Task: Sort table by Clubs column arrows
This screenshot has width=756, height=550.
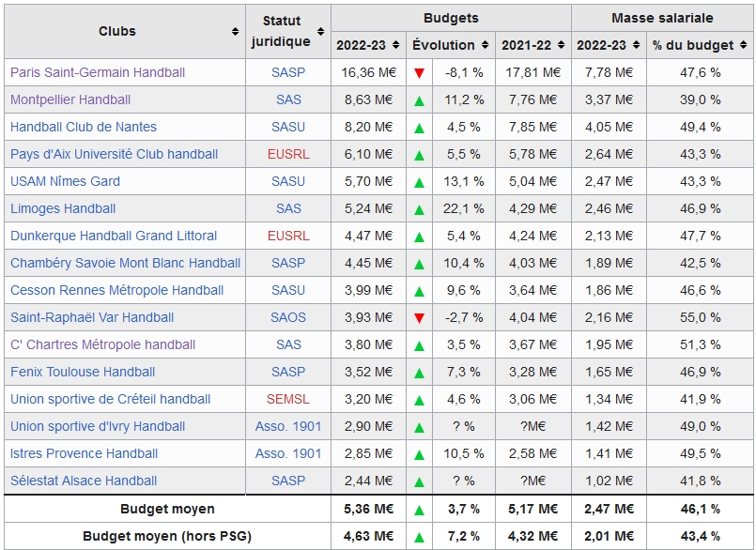Action: coord(235,32)
